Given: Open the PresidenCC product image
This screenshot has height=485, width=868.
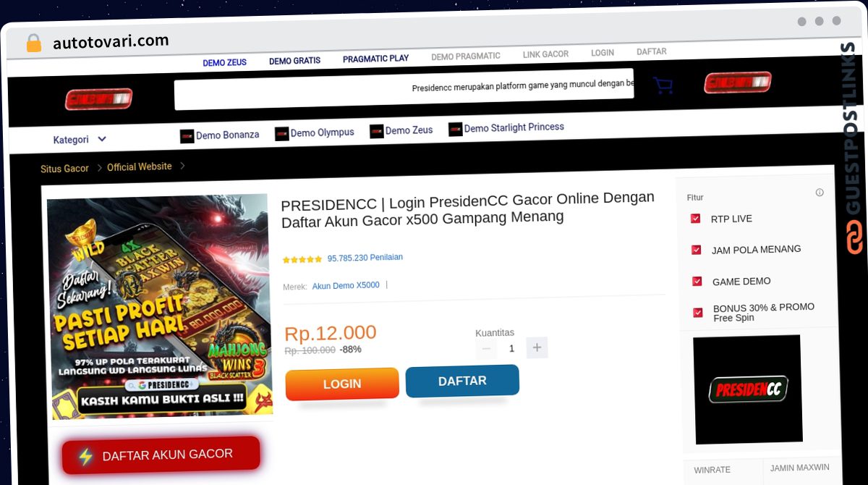Looking at the screenshot, I should click(x=159, y=307).
